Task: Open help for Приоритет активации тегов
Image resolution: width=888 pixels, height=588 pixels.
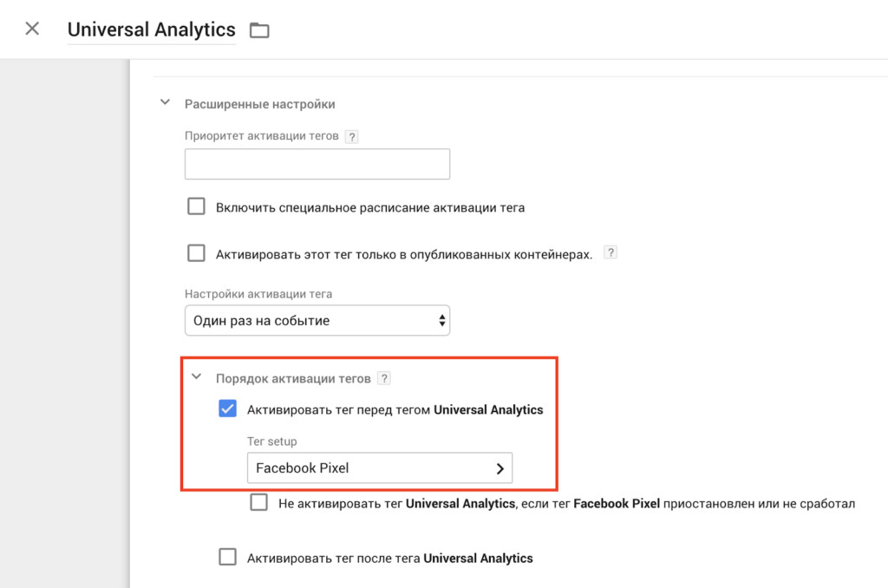Action: [x=351, y=137]
